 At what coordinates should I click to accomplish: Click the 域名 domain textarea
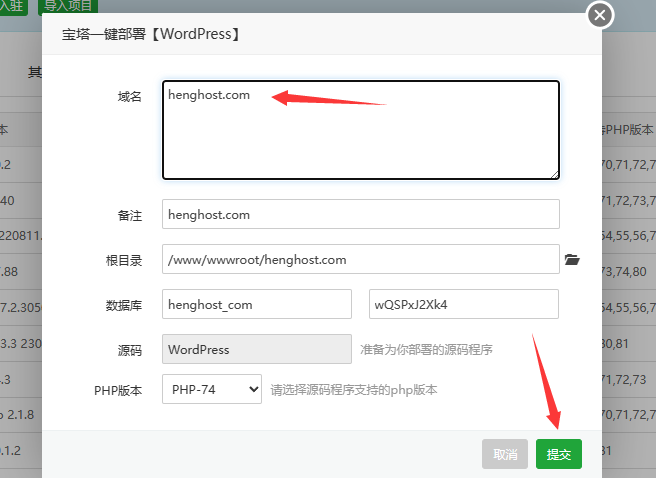tap(361, 130)
